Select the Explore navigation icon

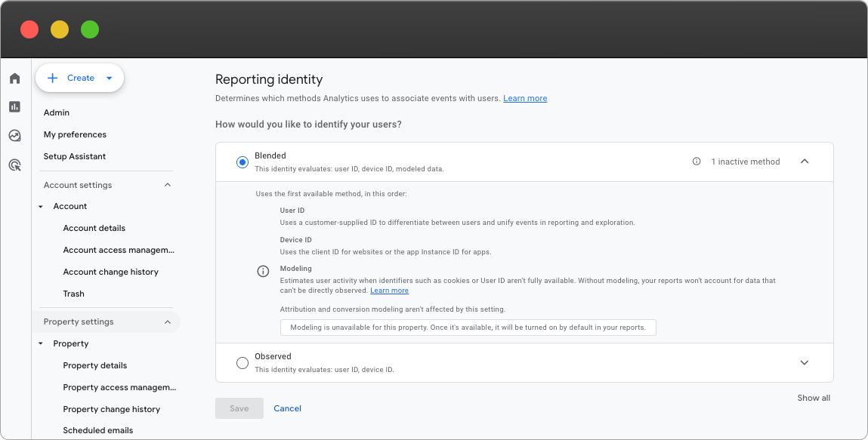point(14,135)
